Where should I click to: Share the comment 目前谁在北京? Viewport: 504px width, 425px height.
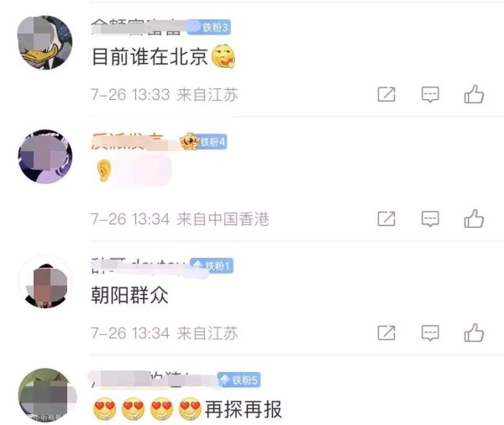[386, 94]
